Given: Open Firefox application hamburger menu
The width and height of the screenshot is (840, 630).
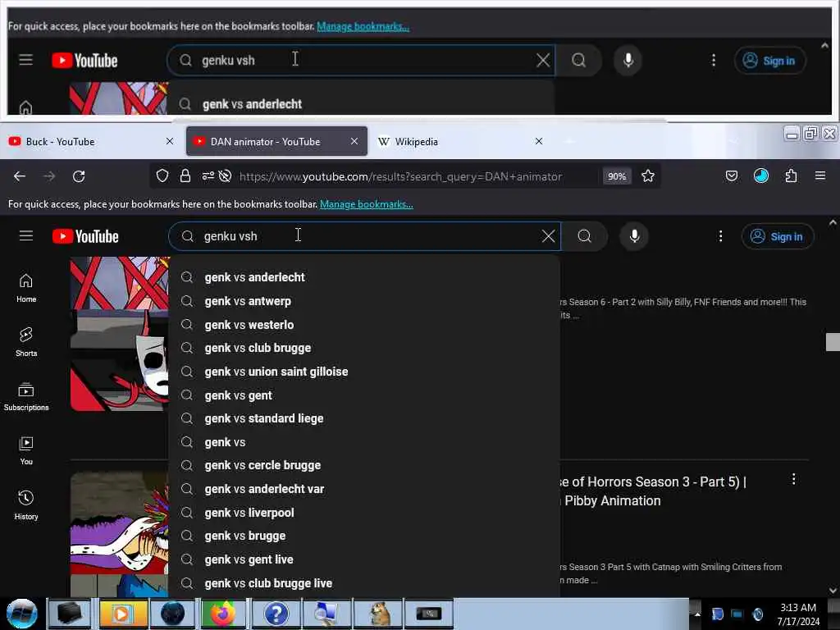Looking at the screenshot, I should pyautogui.click(x=819, y=176).
